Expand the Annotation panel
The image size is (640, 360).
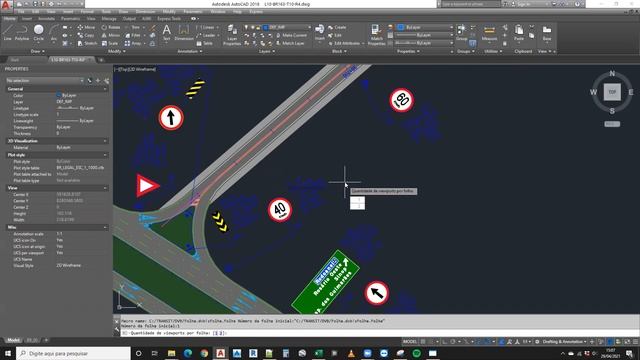pos(190,51)
